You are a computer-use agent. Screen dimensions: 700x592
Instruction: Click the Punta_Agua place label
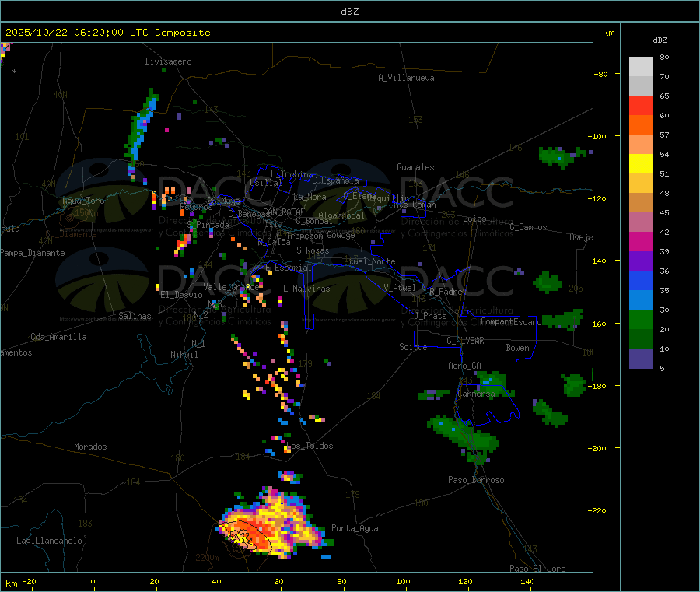click(x=355, y=528)
